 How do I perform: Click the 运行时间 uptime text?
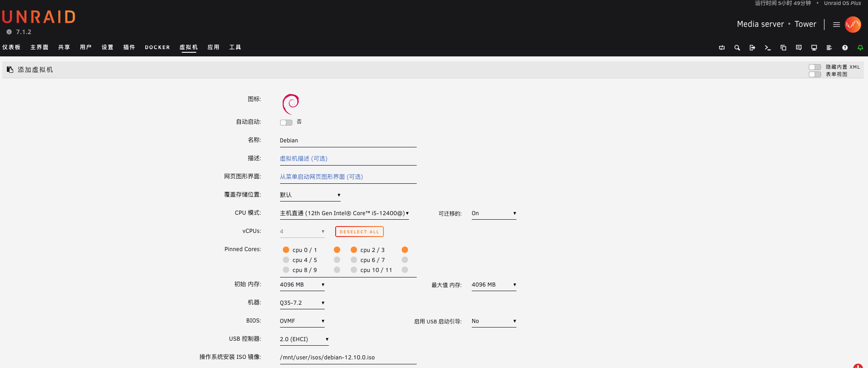[x=783, y=3]
